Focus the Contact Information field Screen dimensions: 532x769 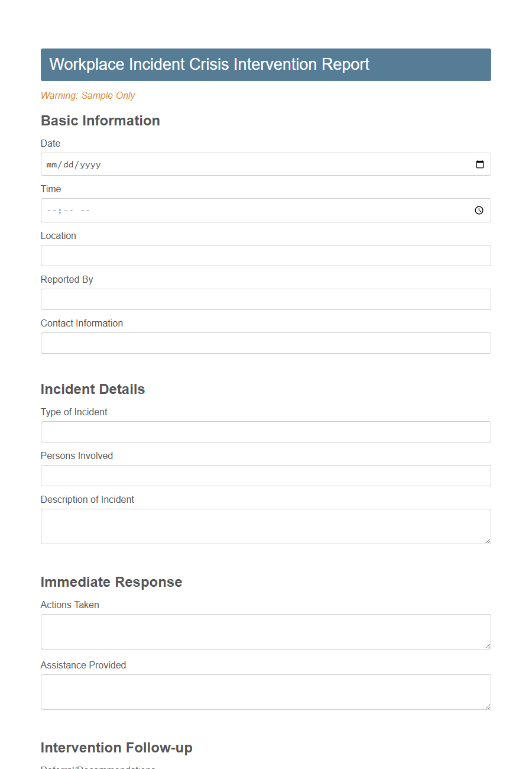pyautogui.click(x=265, y=343)
